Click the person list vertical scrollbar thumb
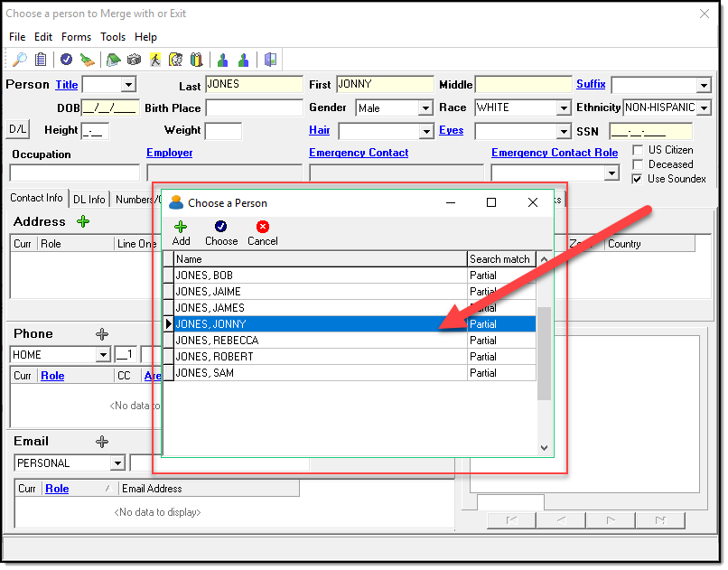 (544, 352)
